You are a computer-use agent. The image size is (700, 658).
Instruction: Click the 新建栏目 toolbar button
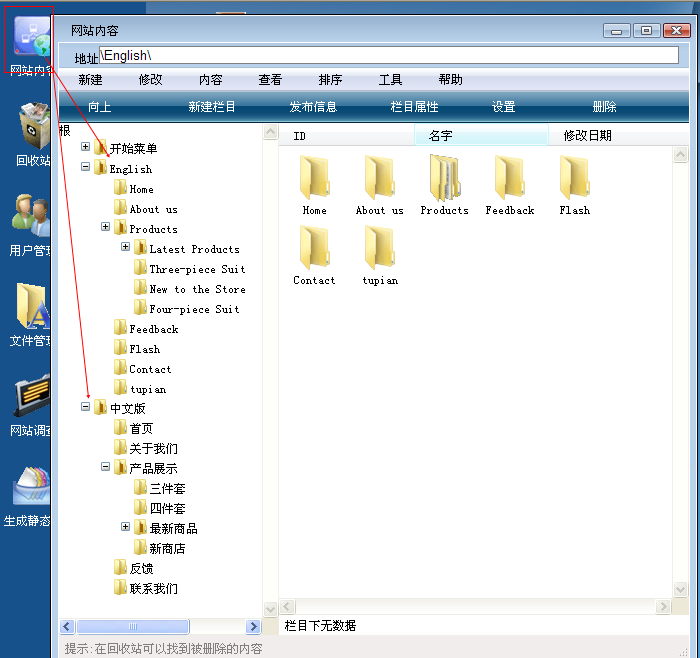[212, 107]
